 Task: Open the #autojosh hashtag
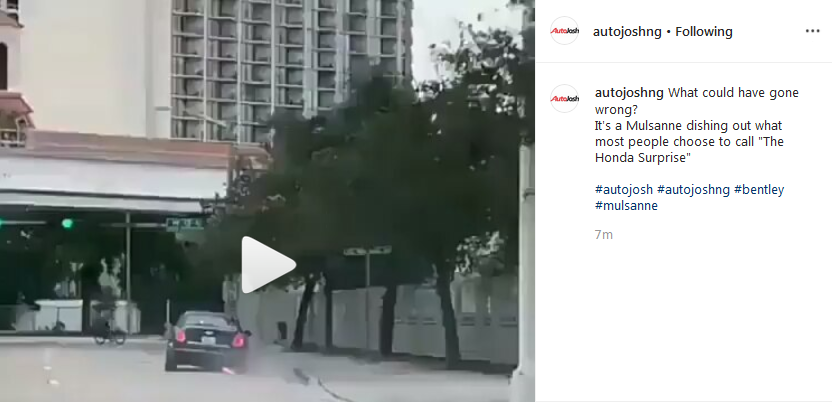click(624, 189)
